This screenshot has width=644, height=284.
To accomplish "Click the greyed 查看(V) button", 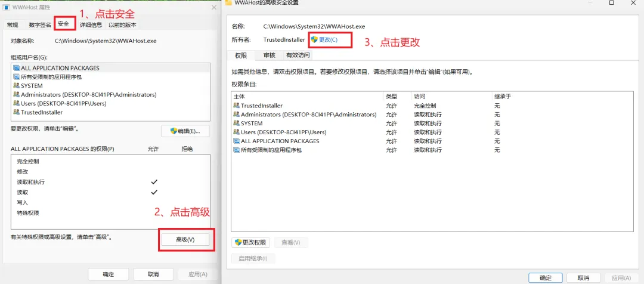I will click(x=291, y=242).
